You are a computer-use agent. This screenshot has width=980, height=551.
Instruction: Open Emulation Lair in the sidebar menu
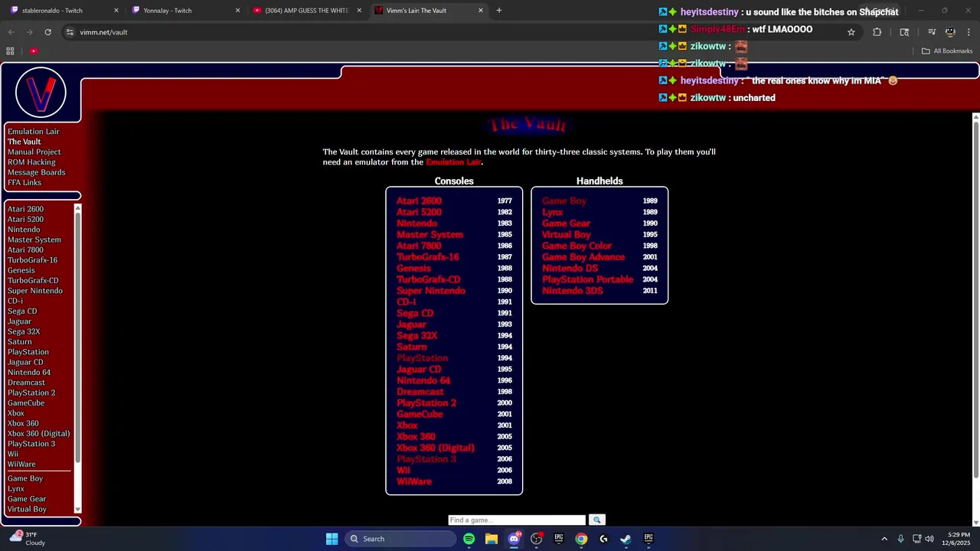tap(34, 132)
